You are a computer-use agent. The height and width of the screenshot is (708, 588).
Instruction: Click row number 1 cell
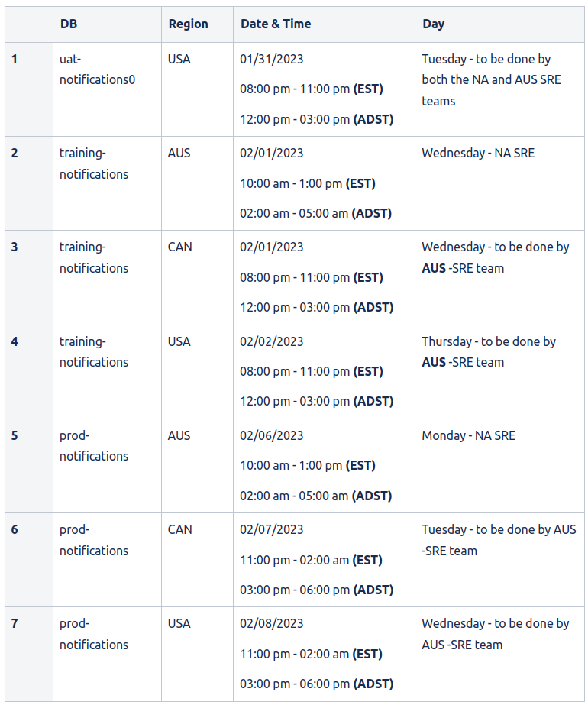pyautogui.click(x=15, y=59)
